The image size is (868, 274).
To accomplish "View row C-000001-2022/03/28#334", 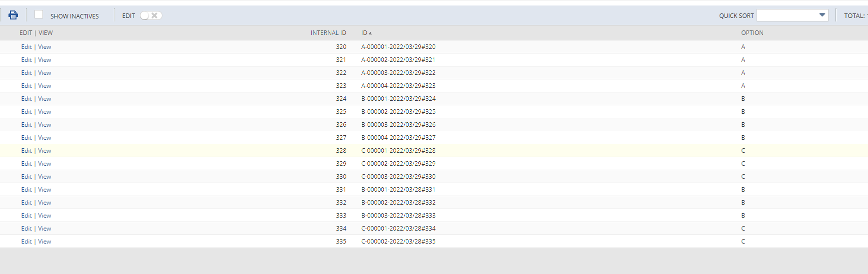I will [x=44, y=229].
